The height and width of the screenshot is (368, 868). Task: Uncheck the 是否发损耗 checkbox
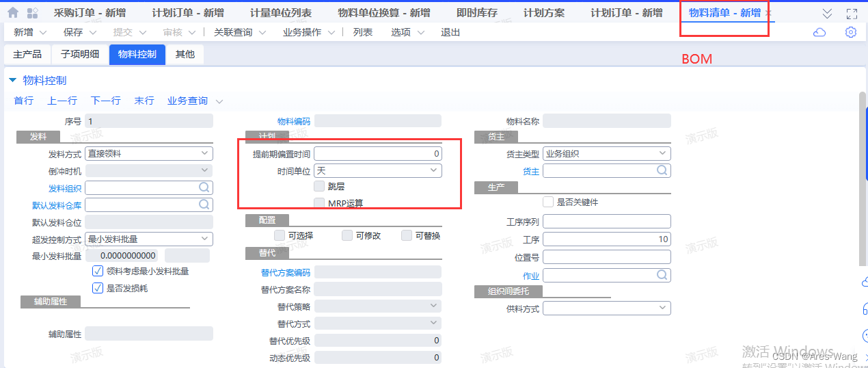pyautogui.click(x=98, y=288)
